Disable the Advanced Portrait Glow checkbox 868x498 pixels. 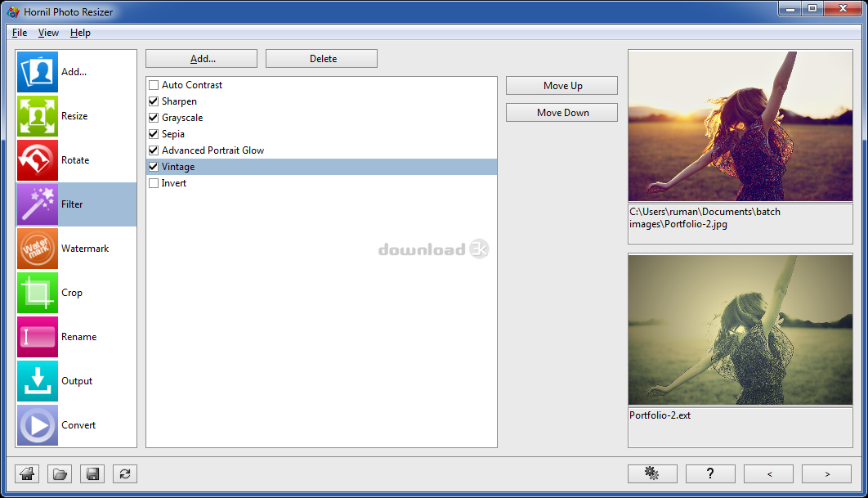point(154,150)
